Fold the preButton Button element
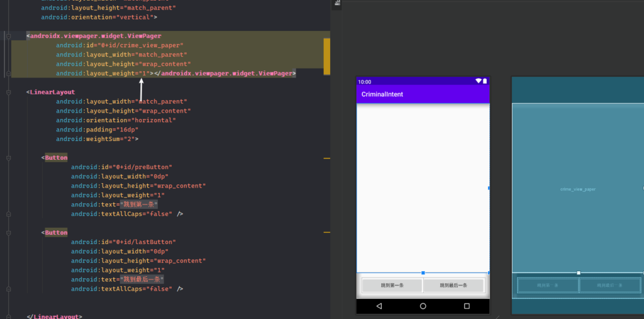Viewport: 644px width, 319px height. click(x=8, y=158)
